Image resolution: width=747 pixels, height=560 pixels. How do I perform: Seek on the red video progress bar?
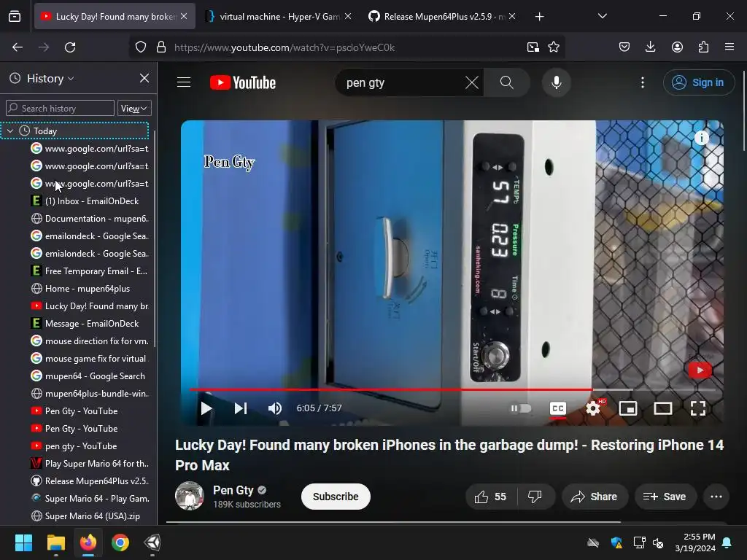coord(391,389)
